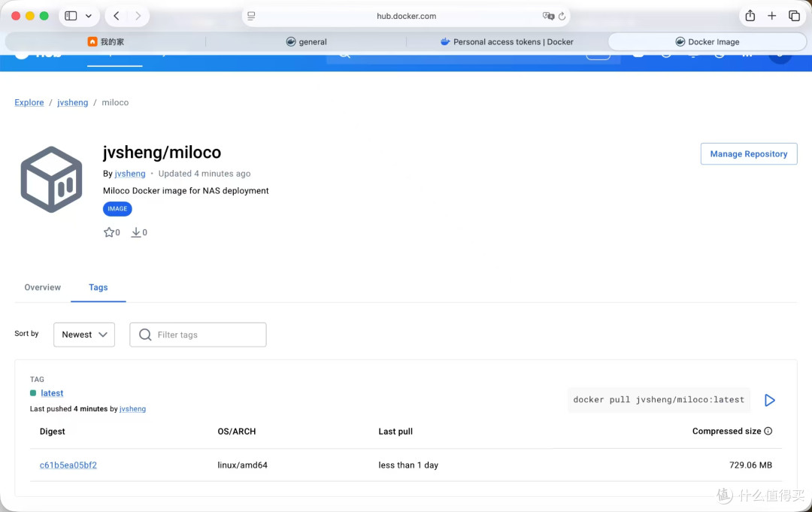The width and height of the screenshot is (812, 512).
Task: Click the Compressed size info icon
Action: (768, 431)
